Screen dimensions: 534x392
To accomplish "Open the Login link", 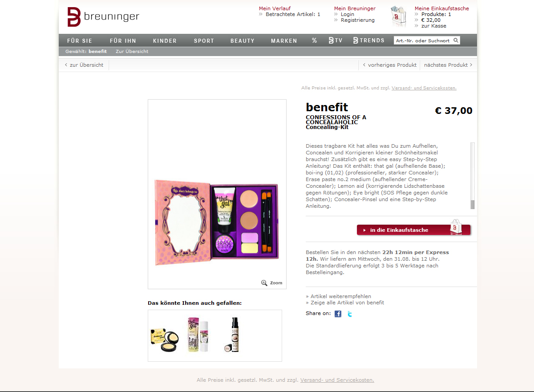I will [348, 14].
